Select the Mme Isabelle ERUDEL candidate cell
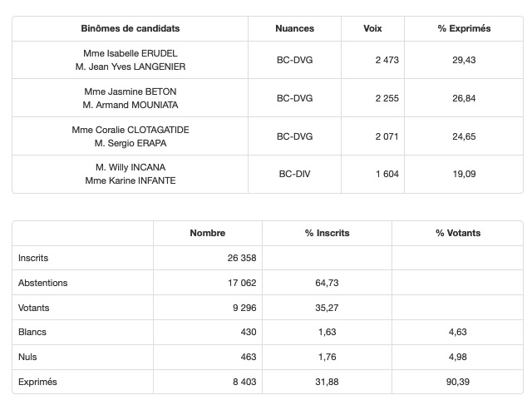This screenshot has width=532, height=405. tap(131, 60)
